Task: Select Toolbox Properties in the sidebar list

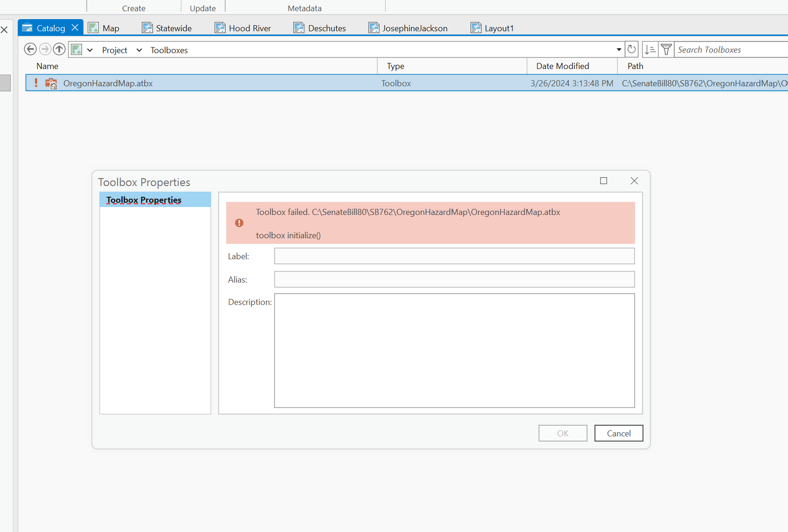Action: pyautogui.click(x=144, y=200)
